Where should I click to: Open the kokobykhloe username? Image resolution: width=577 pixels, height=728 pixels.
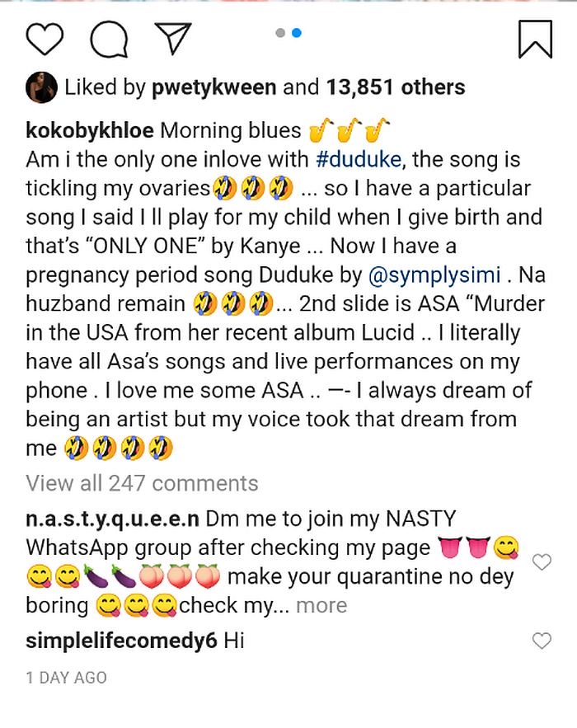[90, 131]
